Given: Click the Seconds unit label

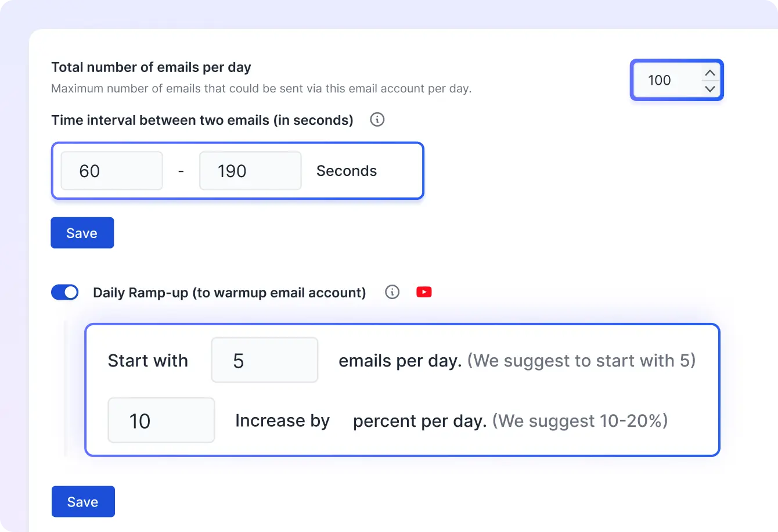Looking at the screenshot, I should [347, 171].
